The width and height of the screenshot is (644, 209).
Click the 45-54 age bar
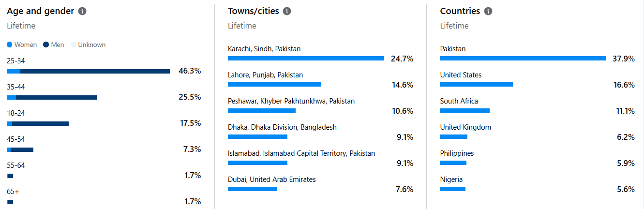20,149
